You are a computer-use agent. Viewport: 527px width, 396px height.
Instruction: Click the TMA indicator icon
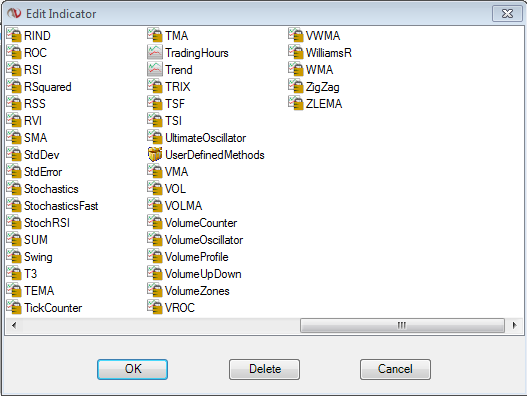pos(155,36)
